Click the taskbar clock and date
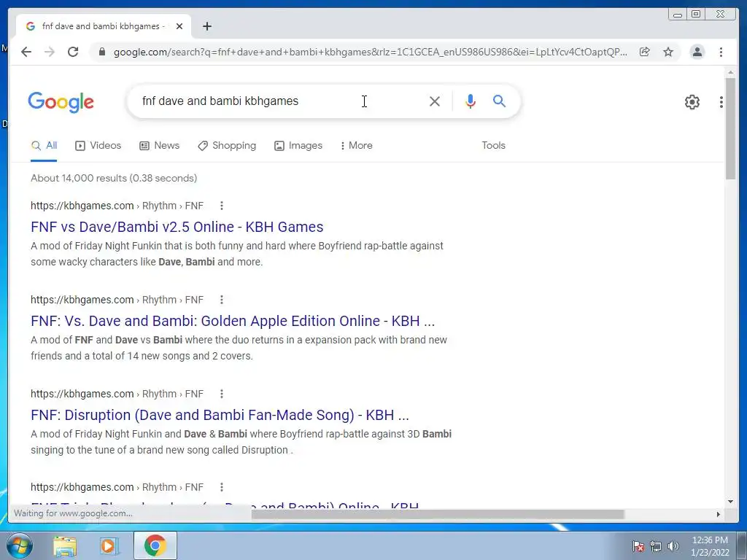747x560 pixels. click(x=710, y=546)
